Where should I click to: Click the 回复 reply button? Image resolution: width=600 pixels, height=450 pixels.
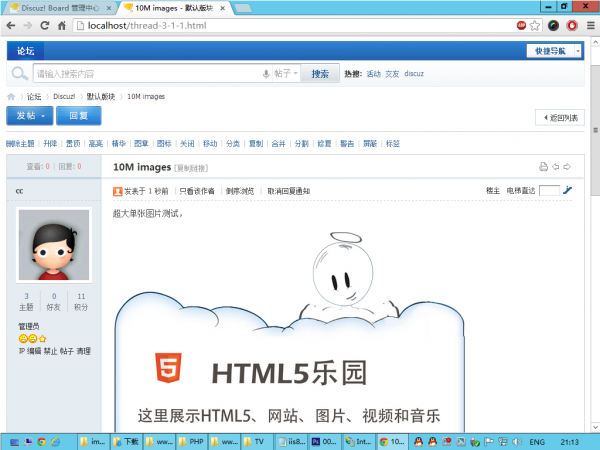coord(79,116)
